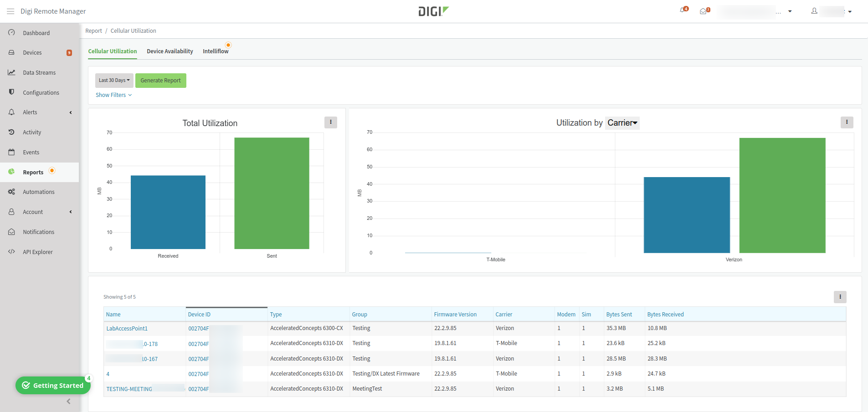Viewport: 868px width, 412px height.
Task: Sort table by Firmware Version column
Action: pyautogui.click(x=455, y=315)
